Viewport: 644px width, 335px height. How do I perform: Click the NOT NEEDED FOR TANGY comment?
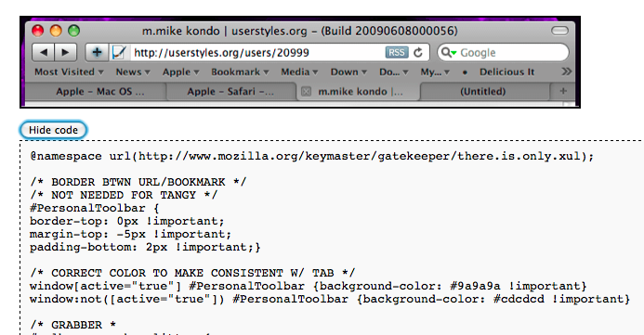(x=124, y=195)
